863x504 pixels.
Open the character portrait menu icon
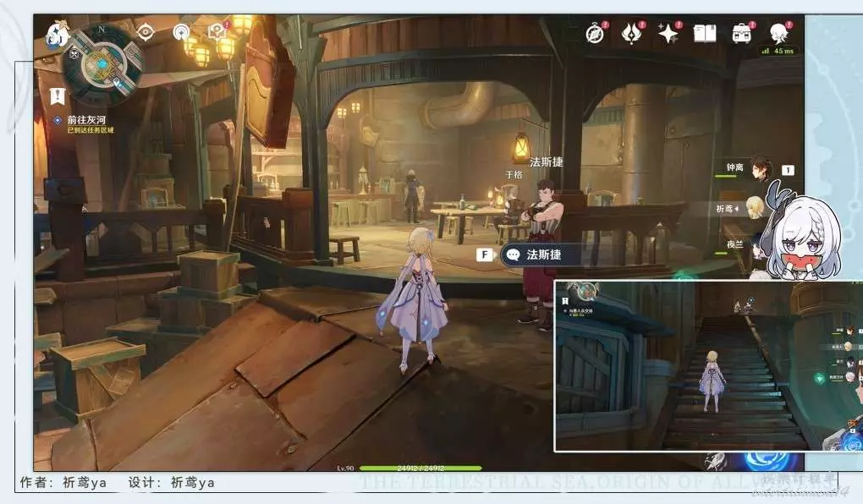(778, 34)
